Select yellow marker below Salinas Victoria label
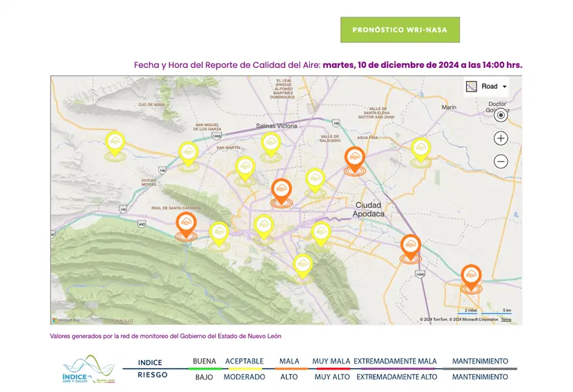The height and width of the screenshot is (392, 573). tap(270, 144)
